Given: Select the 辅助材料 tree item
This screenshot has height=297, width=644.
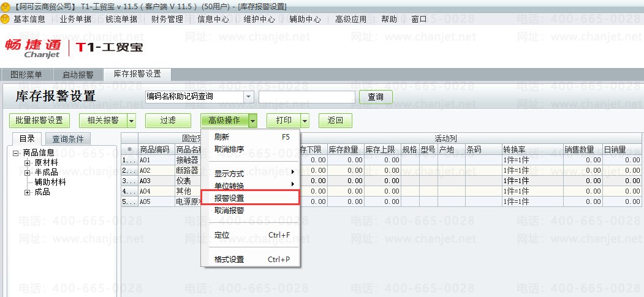Looking at the screenshot, I should click(50, 182).
